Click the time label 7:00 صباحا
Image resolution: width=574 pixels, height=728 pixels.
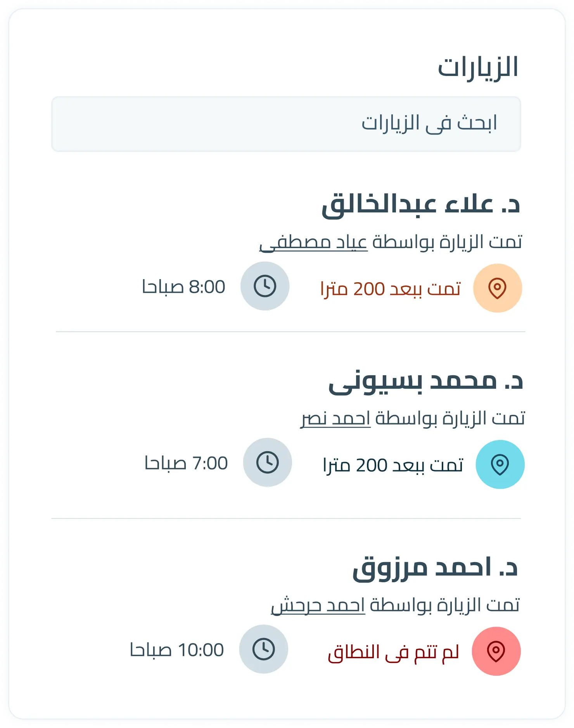[x=186, y=463]
